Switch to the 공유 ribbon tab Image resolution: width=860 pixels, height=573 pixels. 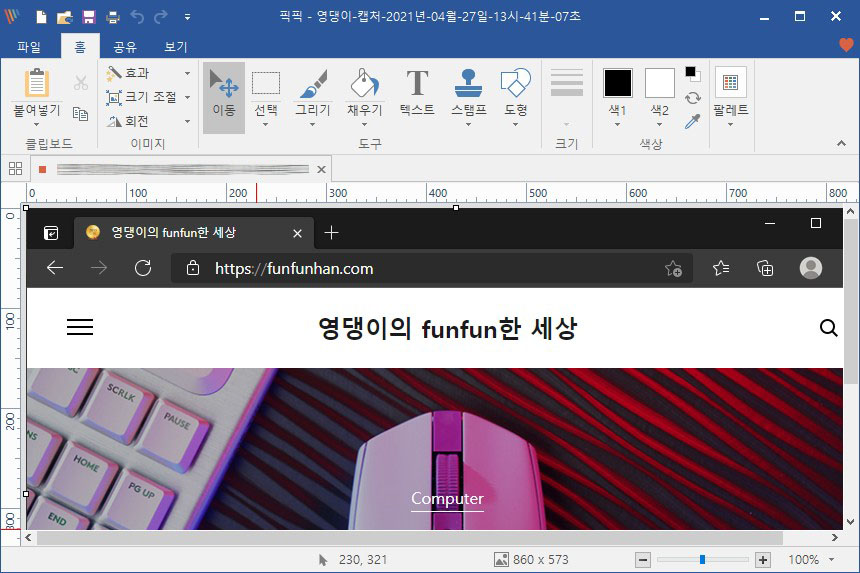click(x=125, y=47)
